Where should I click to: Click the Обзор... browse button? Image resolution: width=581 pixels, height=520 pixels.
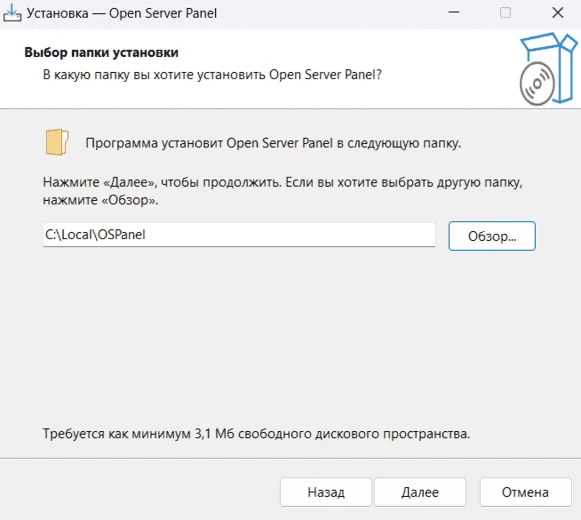[x=492, y=236]
